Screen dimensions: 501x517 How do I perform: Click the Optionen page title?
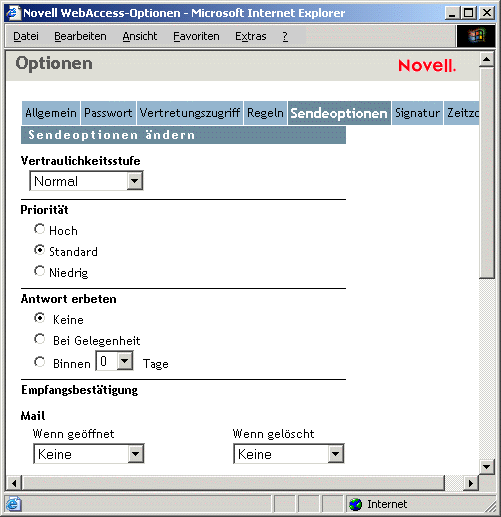tap(54, 63)
